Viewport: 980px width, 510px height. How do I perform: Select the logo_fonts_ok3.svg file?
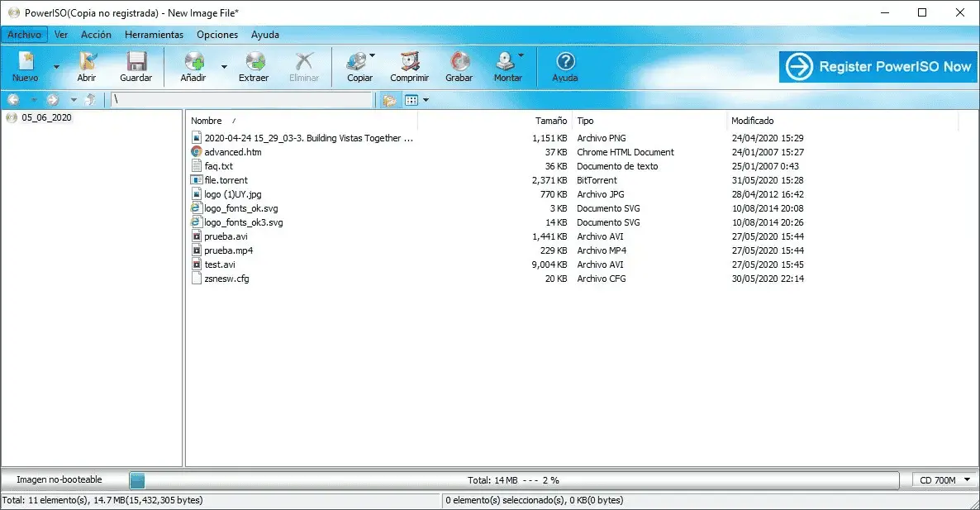244,222
